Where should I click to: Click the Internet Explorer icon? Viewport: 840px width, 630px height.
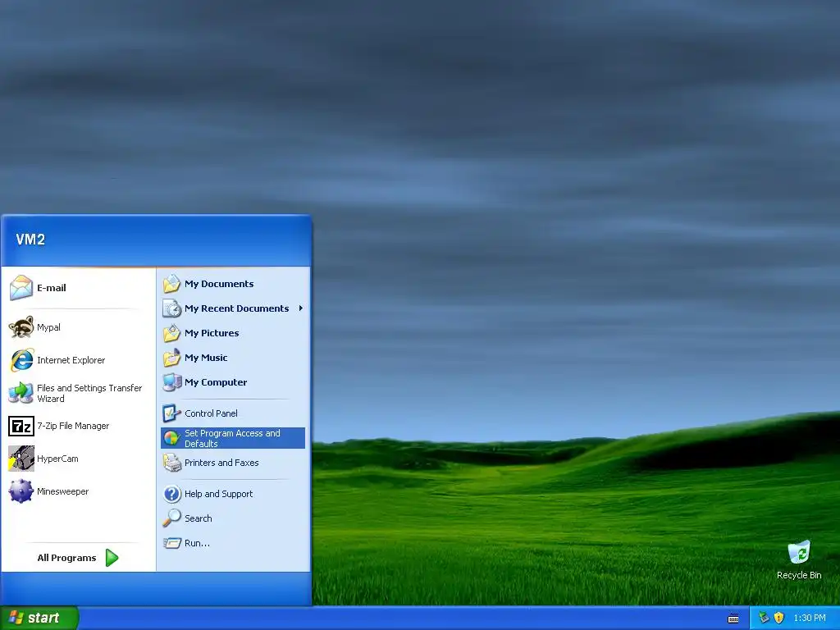tap(21, 360)
